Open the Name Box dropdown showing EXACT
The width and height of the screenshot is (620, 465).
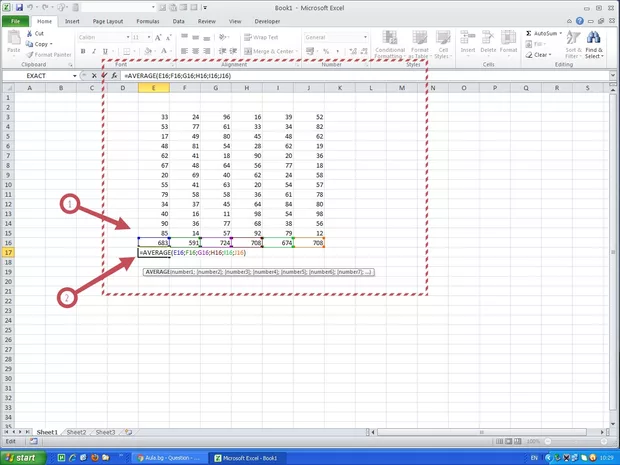click(x=75, y=76)
